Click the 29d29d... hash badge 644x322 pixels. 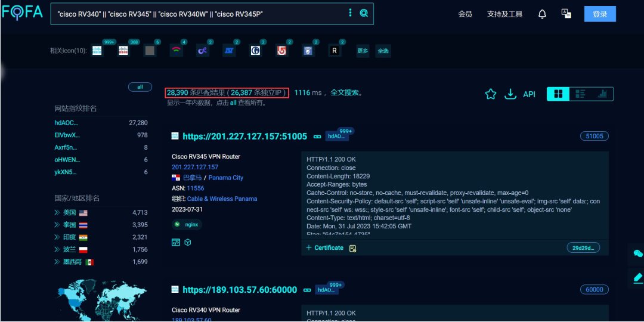point(583,247)
